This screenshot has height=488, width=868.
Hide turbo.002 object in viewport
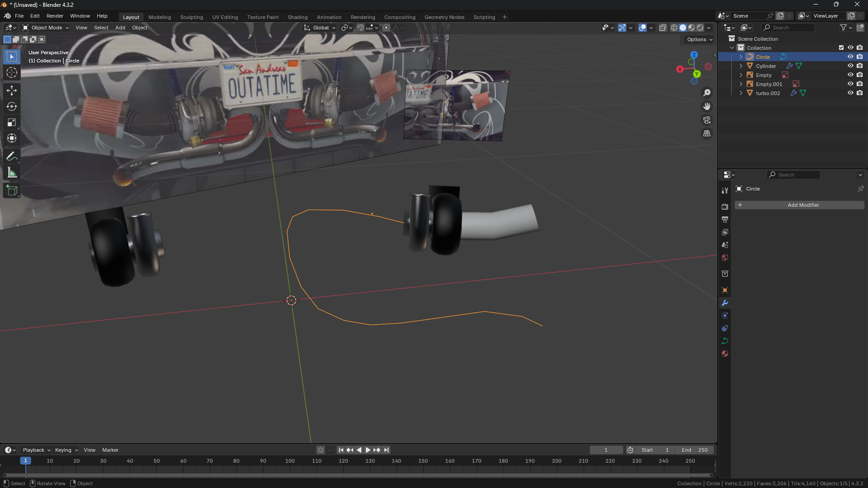850,93
